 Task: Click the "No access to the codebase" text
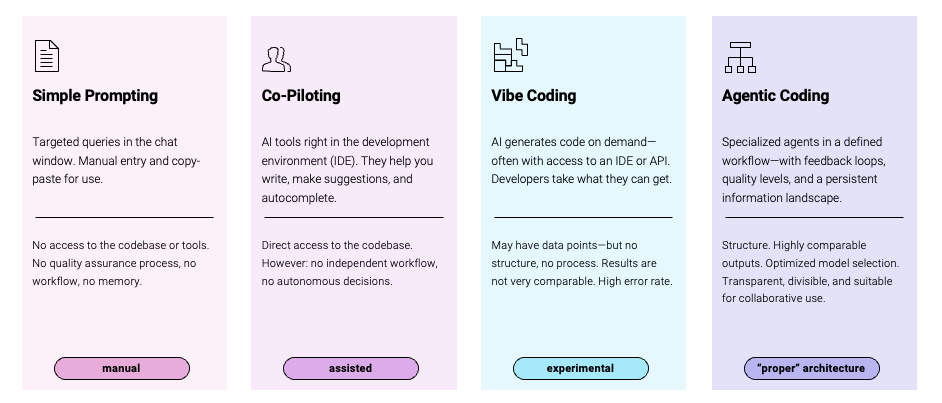click(x=121, y=263)
